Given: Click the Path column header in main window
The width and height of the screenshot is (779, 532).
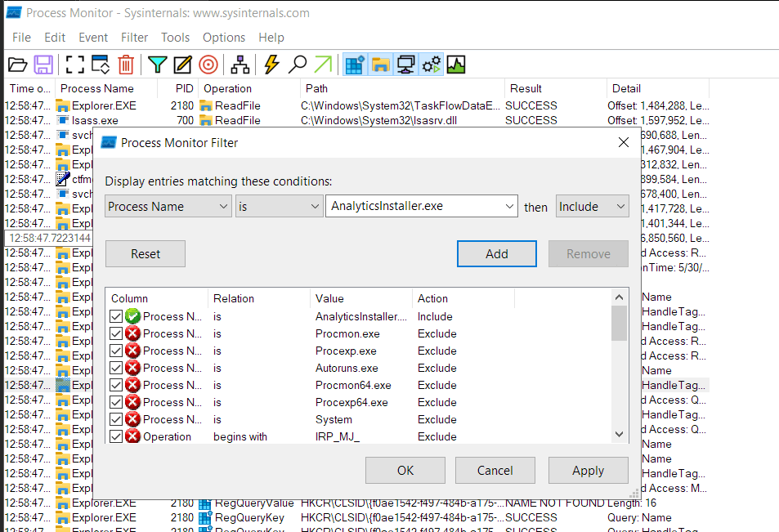Looking at the screenshot, I should pyautogui.click(x=402, y=88).
